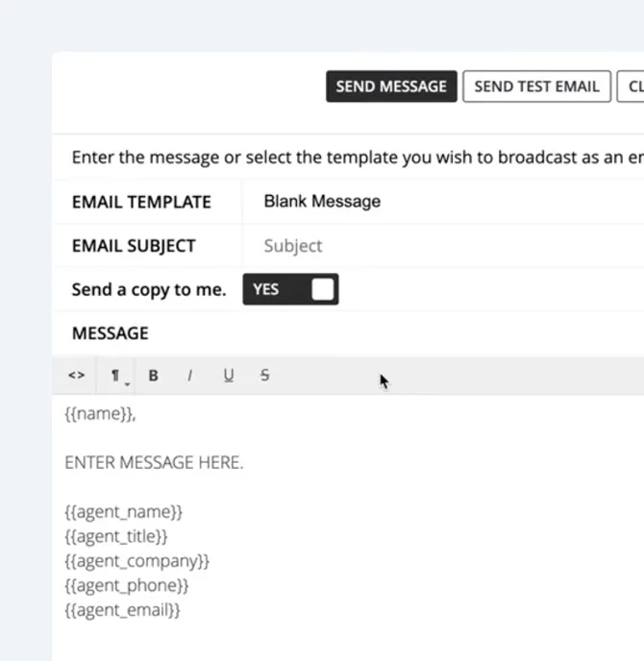Open the paragraph format dropdown
This screenshot has width=644, height=661.
[116, 376]
